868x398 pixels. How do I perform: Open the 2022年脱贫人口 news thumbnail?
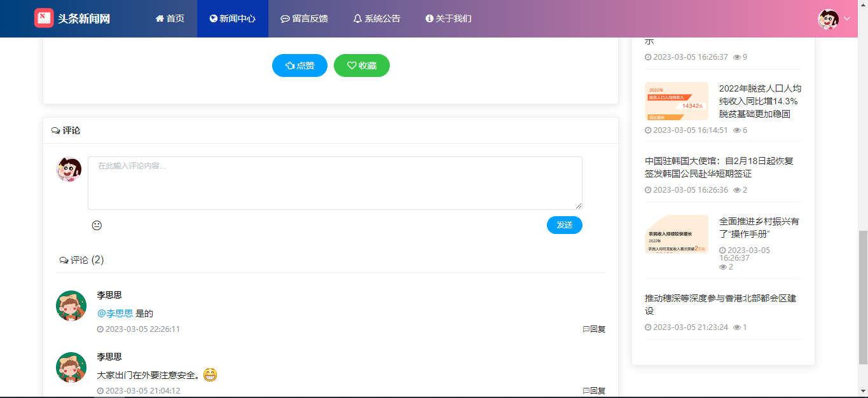(676, 101)
